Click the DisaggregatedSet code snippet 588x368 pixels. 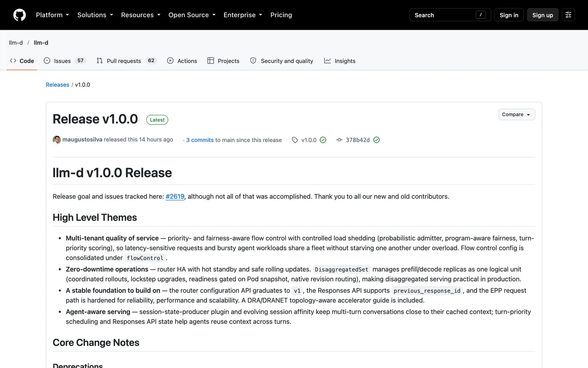click(x=341, y=269)
